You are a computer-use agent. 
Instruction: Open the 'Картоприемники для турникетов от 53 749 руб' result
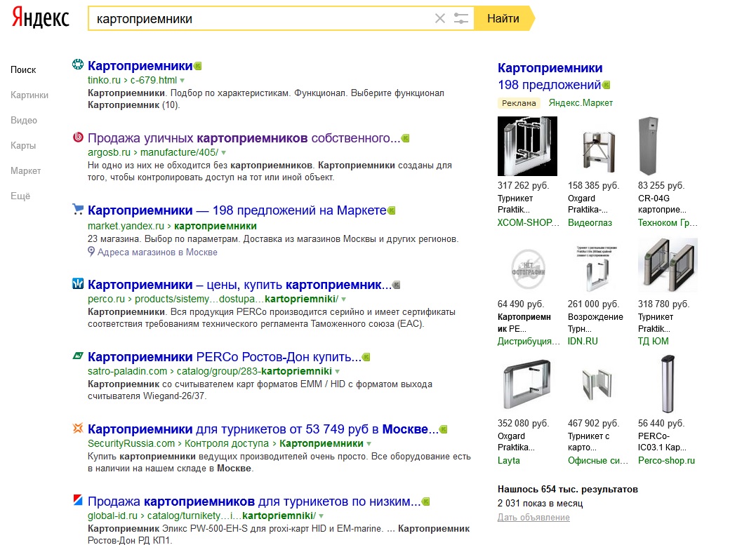point(263,429)
